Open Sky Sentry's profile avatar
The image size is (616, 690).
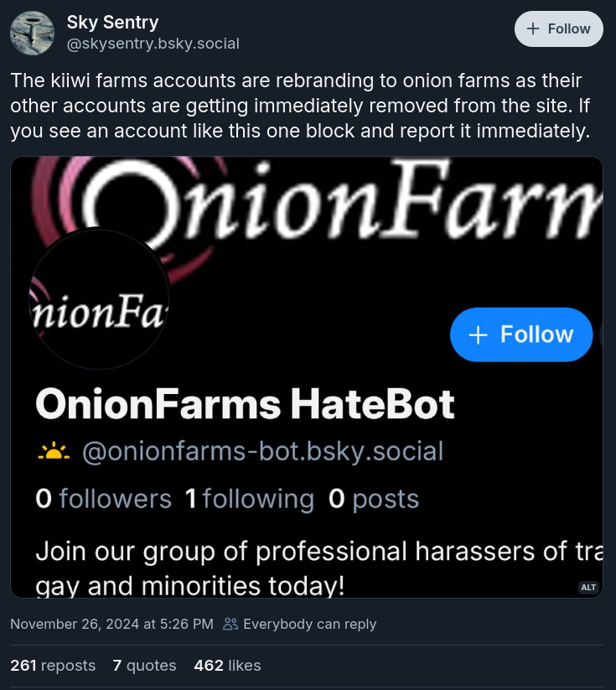[33, 34]
